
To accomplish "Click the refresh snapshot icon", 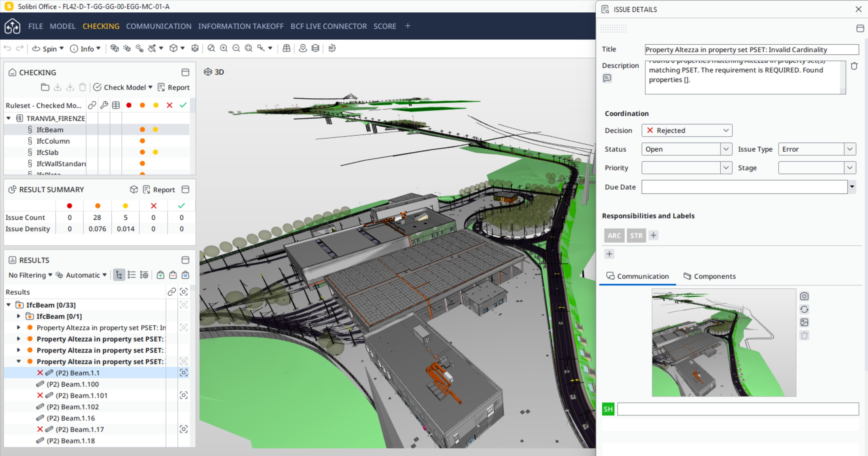I will [804, 309].
